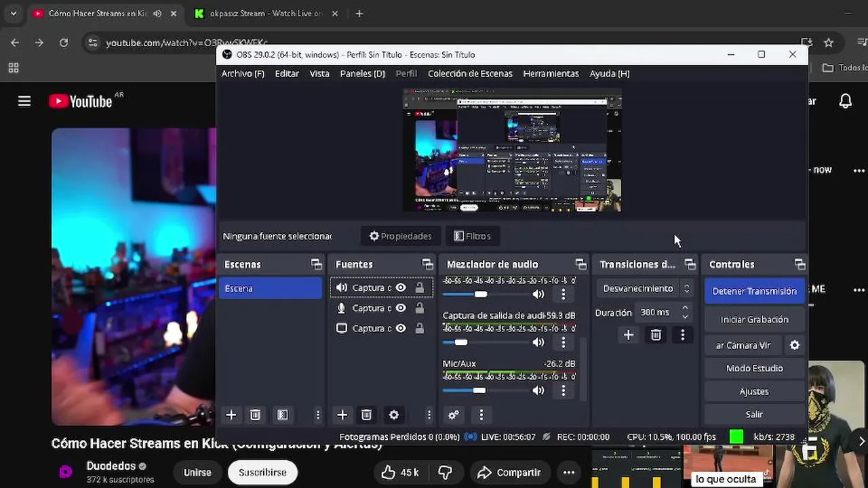The width and height of the screenshot is (868, 488).
Task: Open Paneles menu in OBS
Action: (362, 73)
